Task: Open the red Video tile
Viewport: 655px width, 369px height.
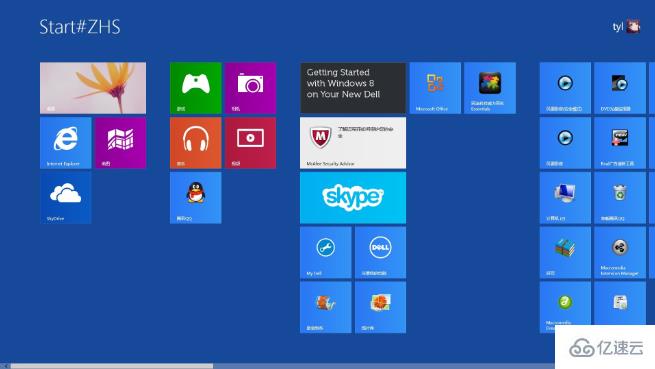Action: [250, 143]
